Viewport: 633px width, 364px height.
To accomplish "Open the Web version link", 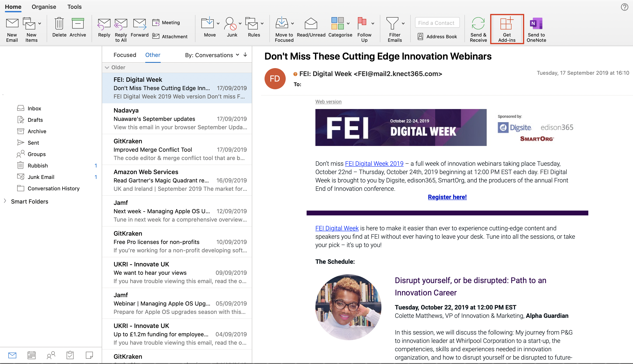I will (328, 102).
